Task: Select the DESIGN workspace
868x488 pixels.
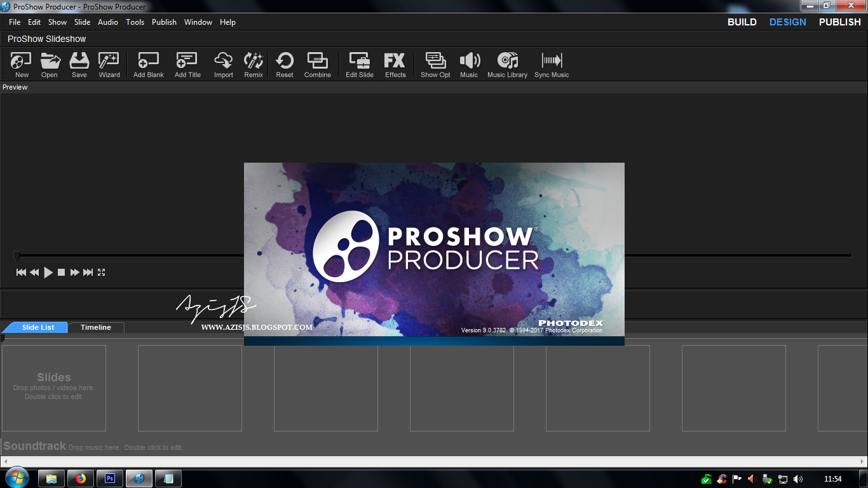Action: click(x=787, y=22)
